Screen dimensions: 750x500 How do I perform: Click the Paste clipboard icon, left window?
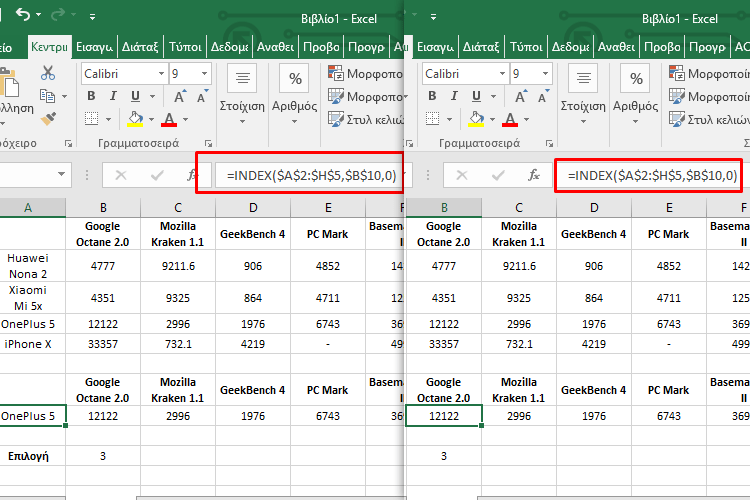(10, 84)
